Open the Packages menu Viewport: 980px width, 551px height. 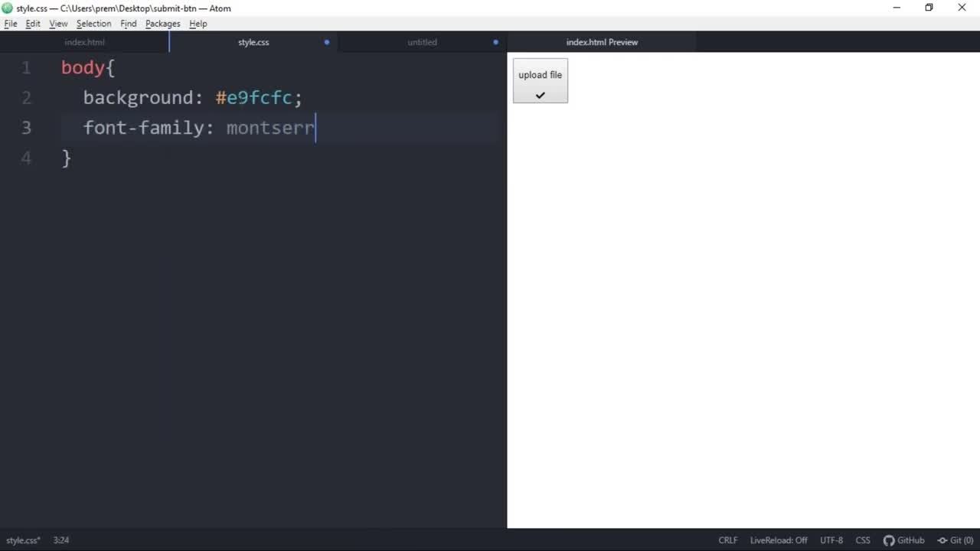(x=162, y=24)
